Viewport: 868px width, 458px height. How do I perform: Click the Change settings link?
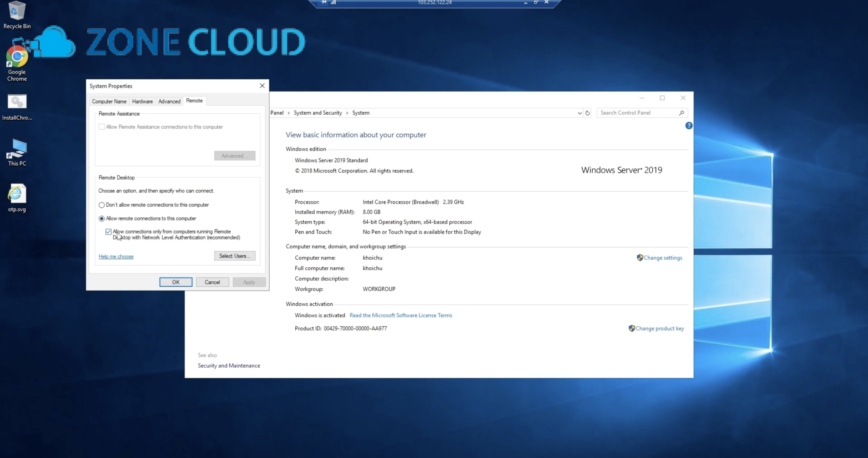(663, 258)
